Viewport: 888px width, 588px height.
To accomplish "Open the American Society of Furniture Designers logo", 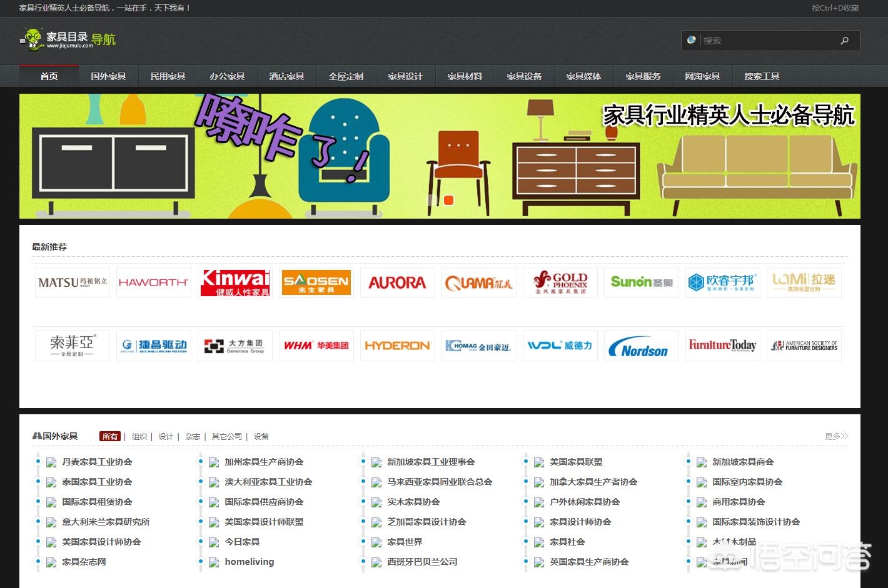I will click(x=804, y=346).
